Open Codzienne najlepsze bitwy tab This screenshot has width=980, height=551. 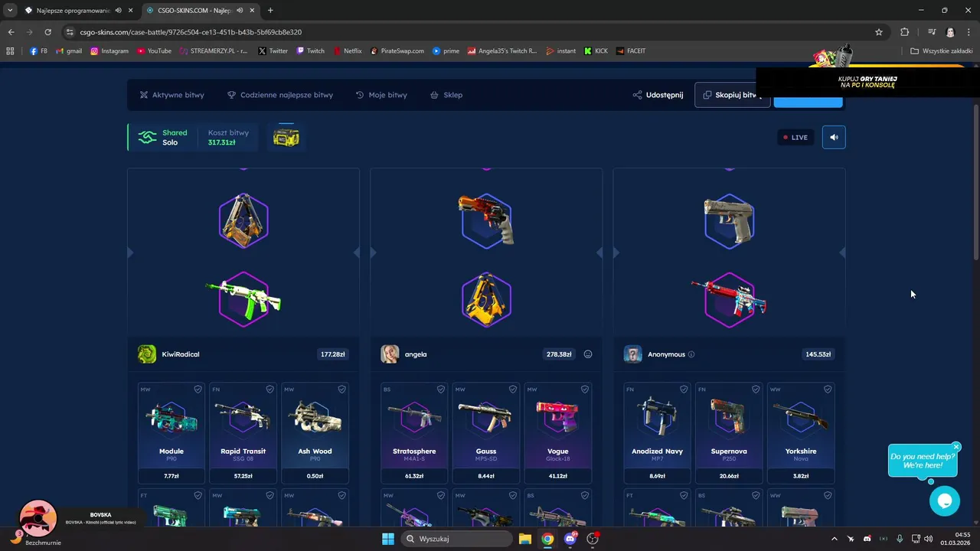point(279,95)
